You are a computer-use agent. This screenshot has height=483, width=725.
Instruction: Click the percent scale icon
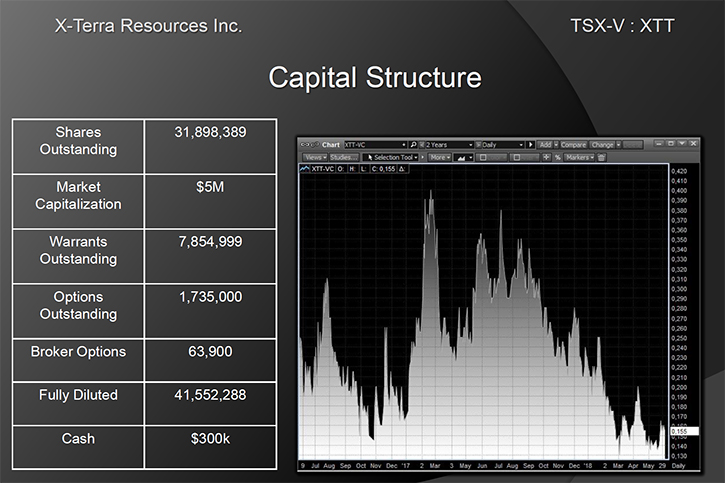(558, 157)
